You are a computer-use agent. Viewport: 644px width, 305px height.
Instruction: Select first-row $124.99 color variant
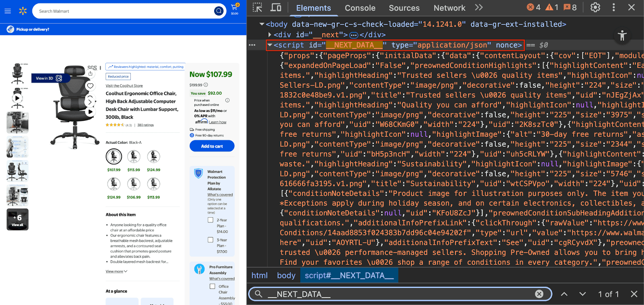click(x=153, y=157)
